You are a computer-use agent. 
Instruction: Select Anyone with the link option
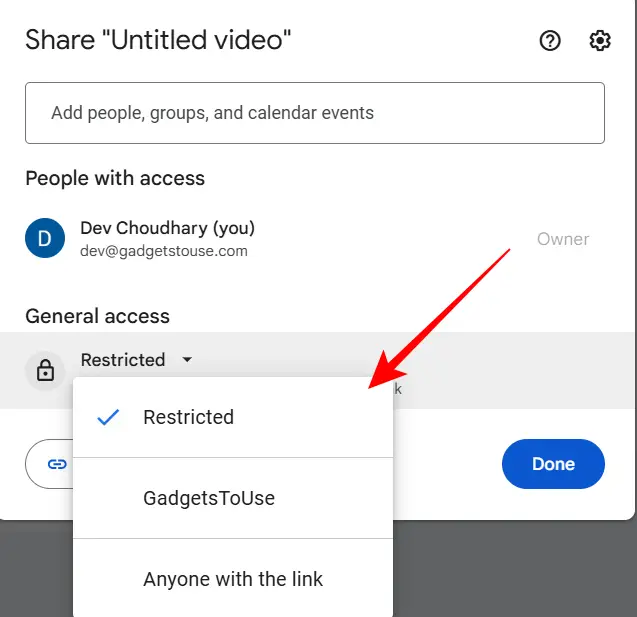pos(233,579)
